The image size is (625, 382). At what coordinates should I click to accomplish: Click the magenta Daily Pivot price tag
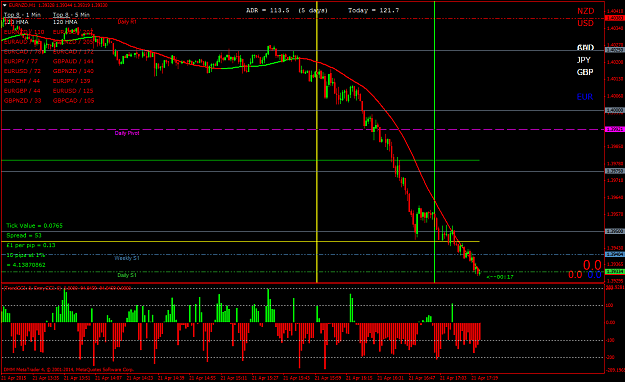pyautogui.click(x=614, y=130)
